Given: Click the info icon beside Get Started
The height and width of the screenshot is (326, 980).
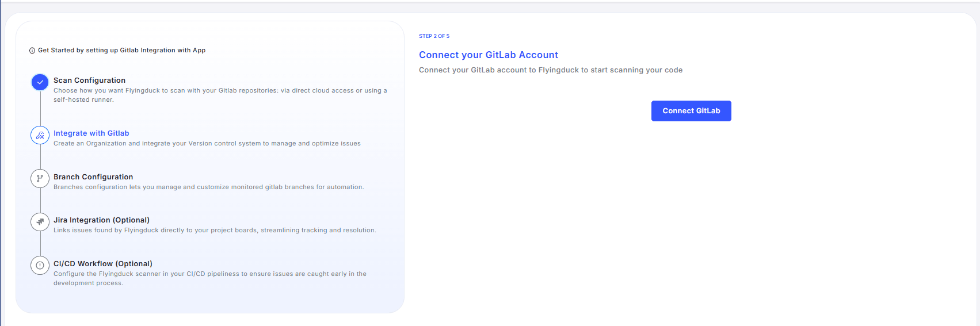Looking at the screenshot, I should pos(32,51).
